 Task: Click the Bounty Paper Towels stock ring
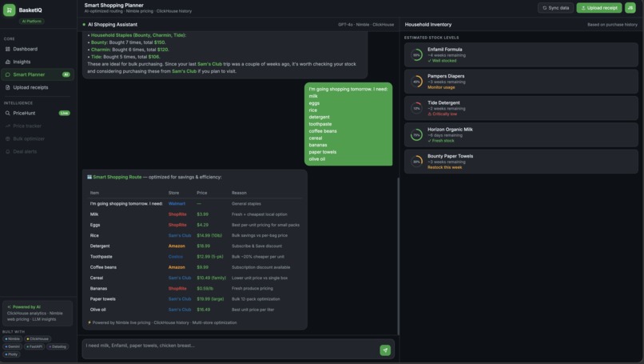click(x=416, y=162)
